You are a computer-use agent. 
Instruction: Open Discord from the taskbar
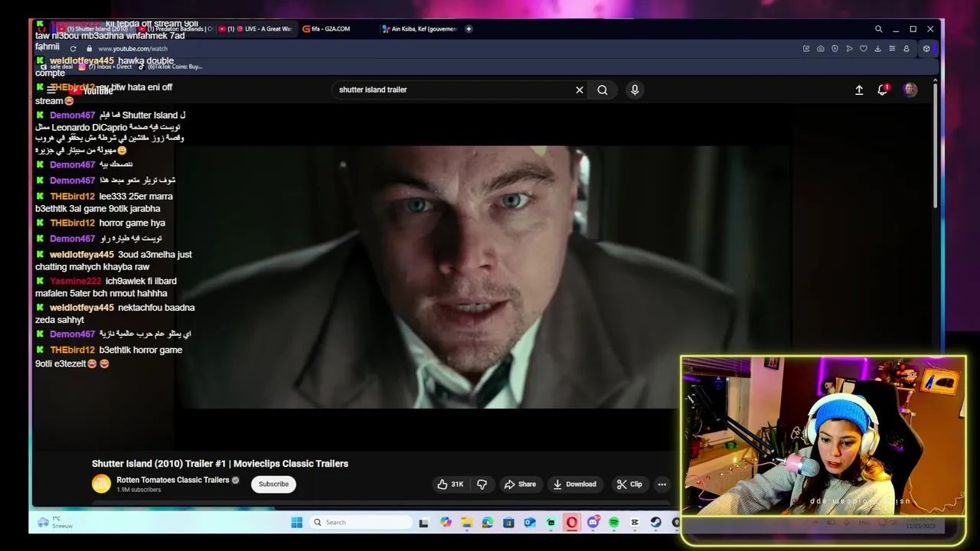[593, 523]
